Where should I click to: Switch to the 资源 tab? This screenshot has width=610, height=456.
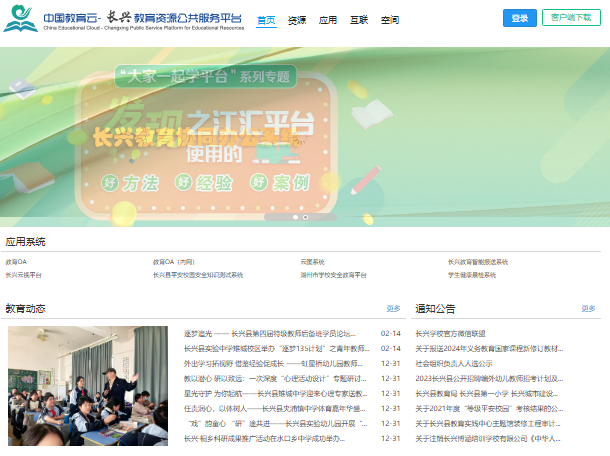click(x=297, y=20)
